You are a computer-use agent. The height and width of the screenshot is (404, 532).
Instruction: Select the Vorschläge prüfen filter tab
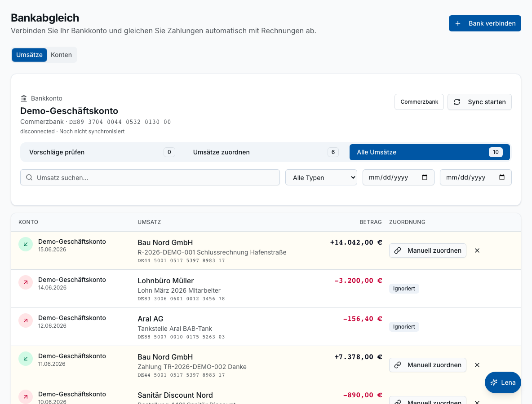(x=102, y=152)
